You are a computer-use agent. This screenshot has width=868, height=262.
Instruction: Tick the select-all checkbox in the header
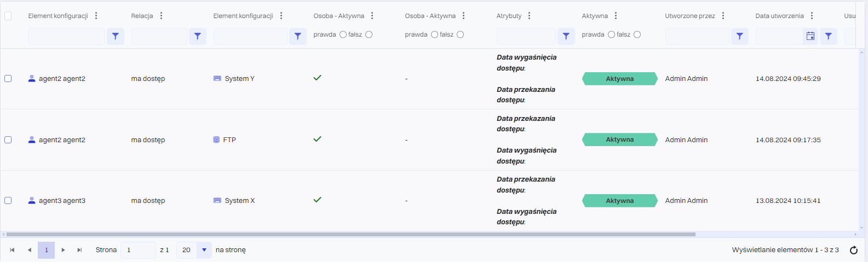pos(8,16)
